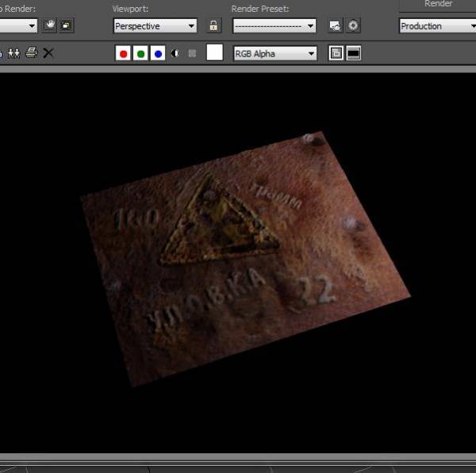Click the Monochrome display icon
Screen dimensions: 476x473
[192, 54]
